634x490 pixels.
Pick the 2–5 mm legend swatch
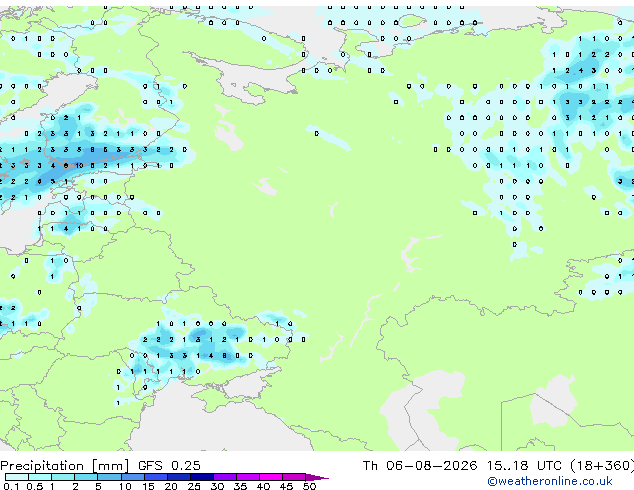point(86,477)
